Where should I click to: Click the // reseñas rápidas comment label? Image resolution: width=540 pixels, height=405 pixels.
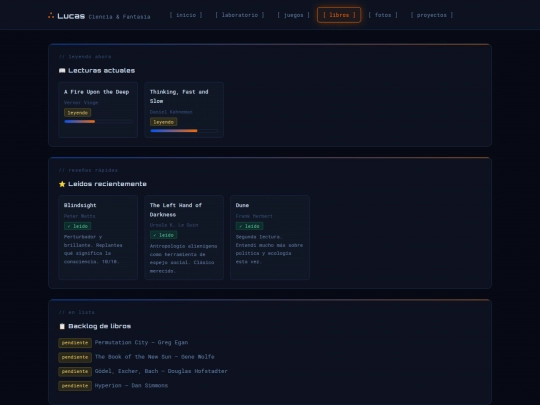[x=88, y=170]
